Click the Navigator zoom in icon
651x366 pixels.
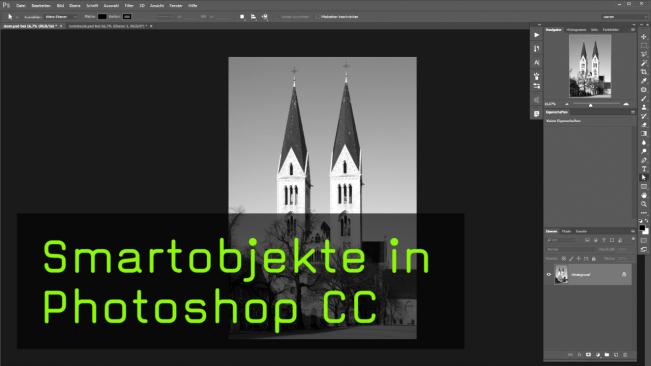[x=626, y=104]
